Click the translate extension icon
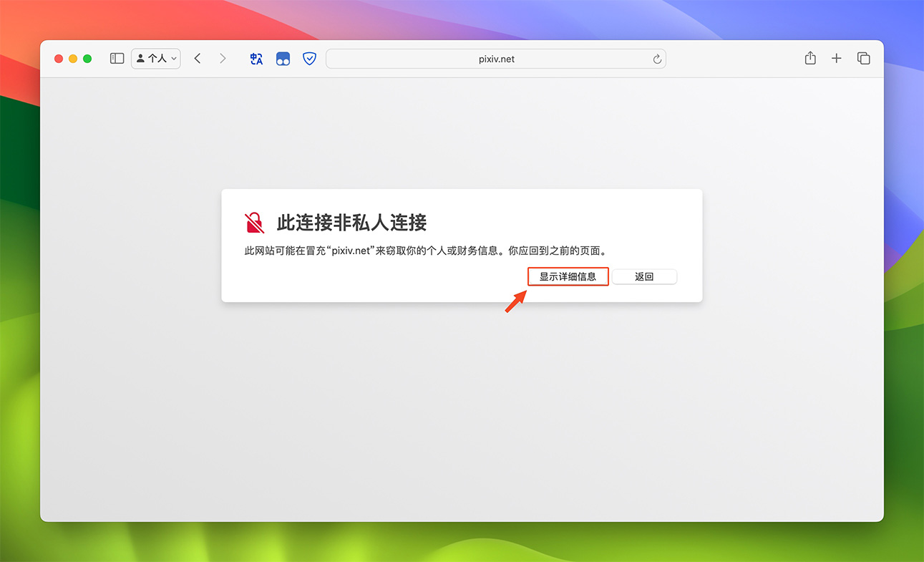This screenshot has width=924, height=562. tap(256, 59)
